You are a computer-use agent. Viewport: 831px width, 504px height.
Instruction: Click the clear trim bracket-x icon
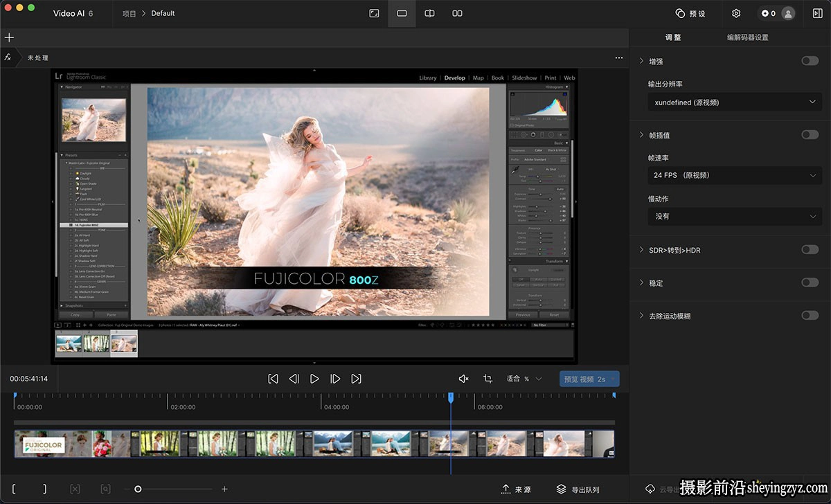[x=75, y=489]
